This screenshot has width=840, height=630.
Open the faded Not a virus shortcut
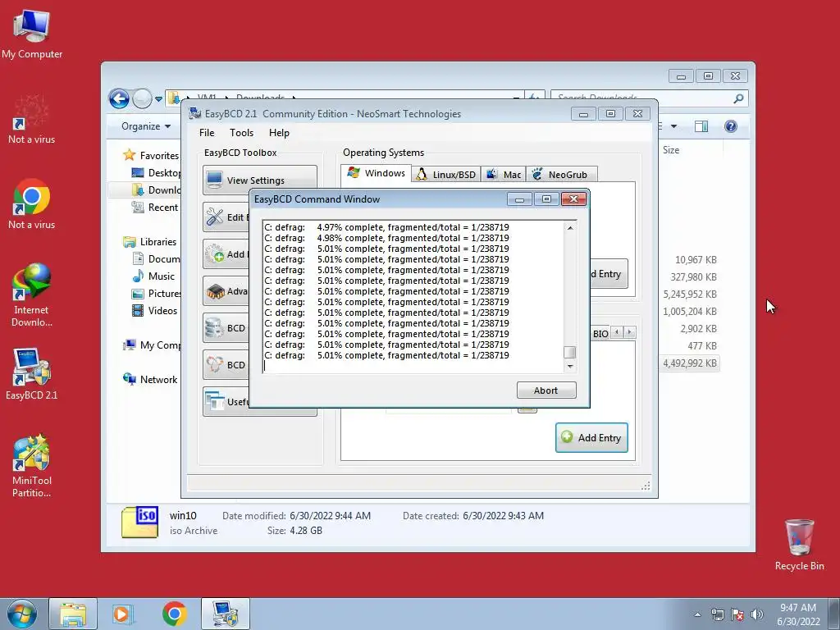pyautogui.click(x=32, y=119)
